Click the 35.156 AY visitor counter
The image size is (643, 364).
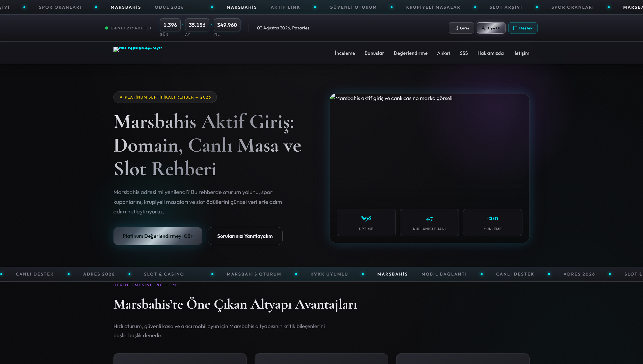[197, 25]
